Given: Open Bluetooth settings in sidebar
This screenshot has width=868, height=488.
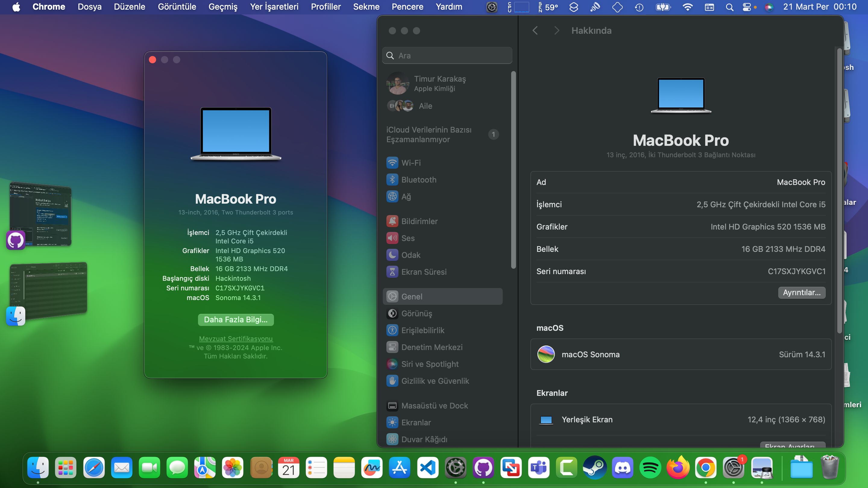Looking at the screenshot, I should [x=419, y=180].
